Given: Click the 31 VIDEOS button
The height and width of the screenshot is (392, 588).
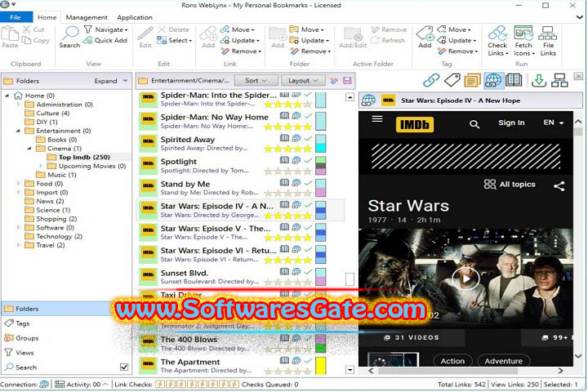Looking at the screenshot, I should pyautogui.click(x=412, y=337).
